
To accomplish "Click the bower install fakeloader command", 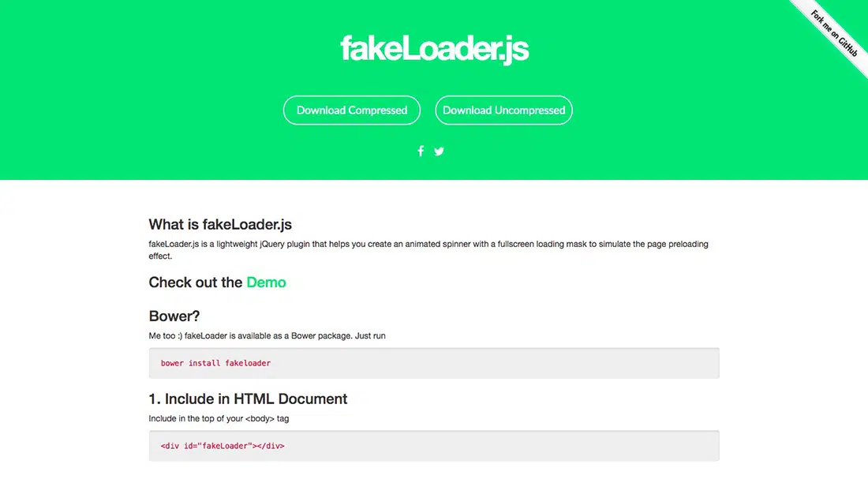I will (215, 363).
